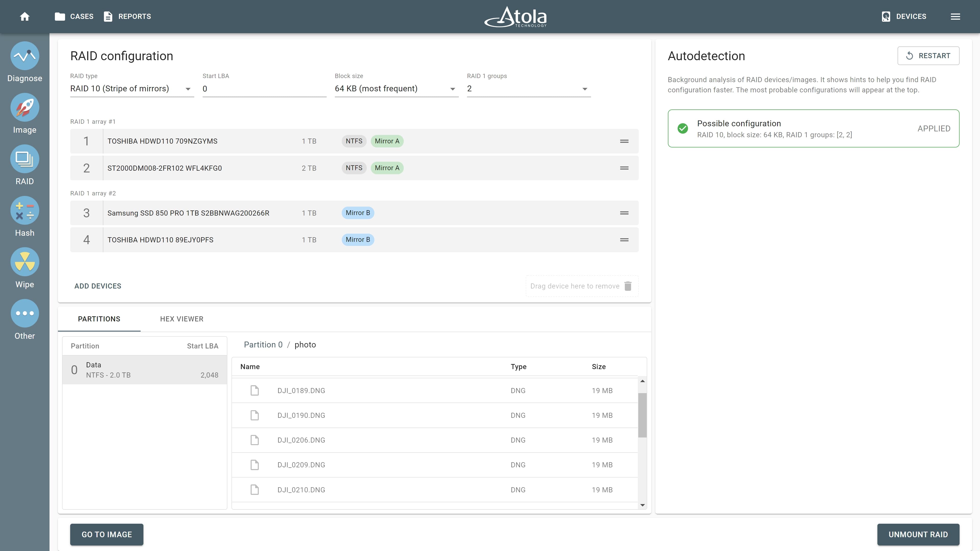980x551 pixels.
Task: Select file DJI_0206.DNG
Action: [x=435, y=440]
